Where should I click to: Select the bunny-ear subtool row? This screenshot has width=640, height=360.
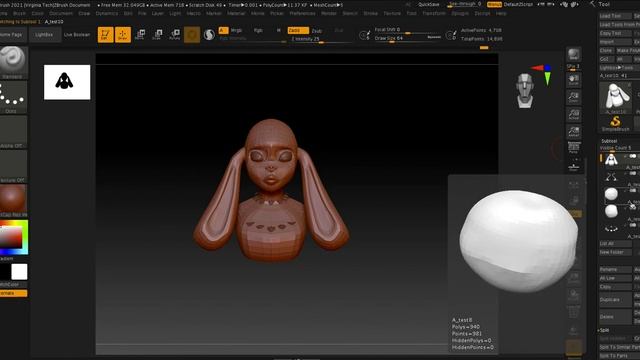[x=620, y=160]
